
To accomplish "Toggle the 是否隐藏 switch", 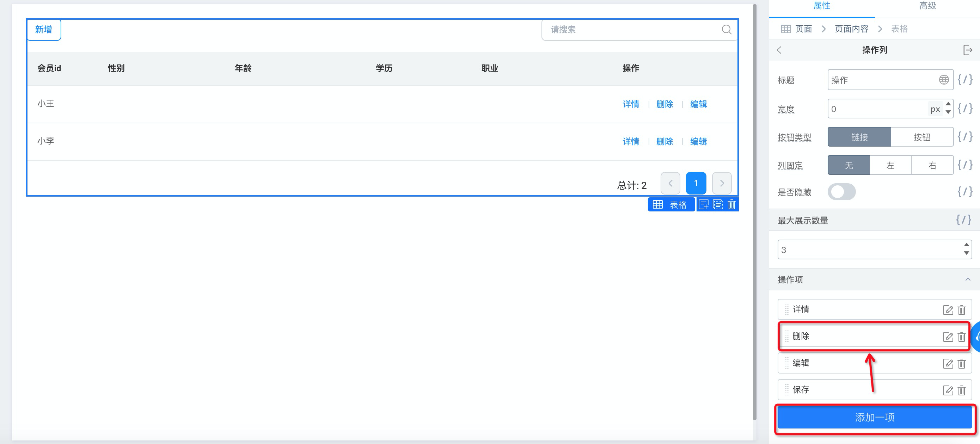I will click(x=841, y=192).
